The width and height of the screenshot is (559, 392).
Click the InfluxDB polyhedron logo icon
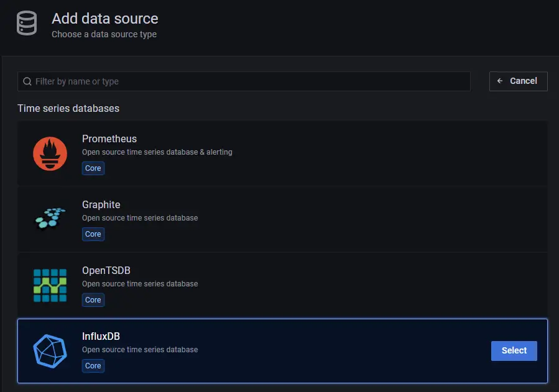(x=50, y=351)
